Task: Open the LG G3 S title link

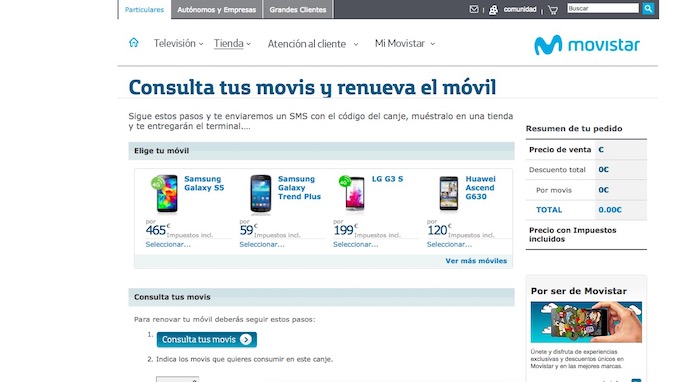Action: coord(387,179)
